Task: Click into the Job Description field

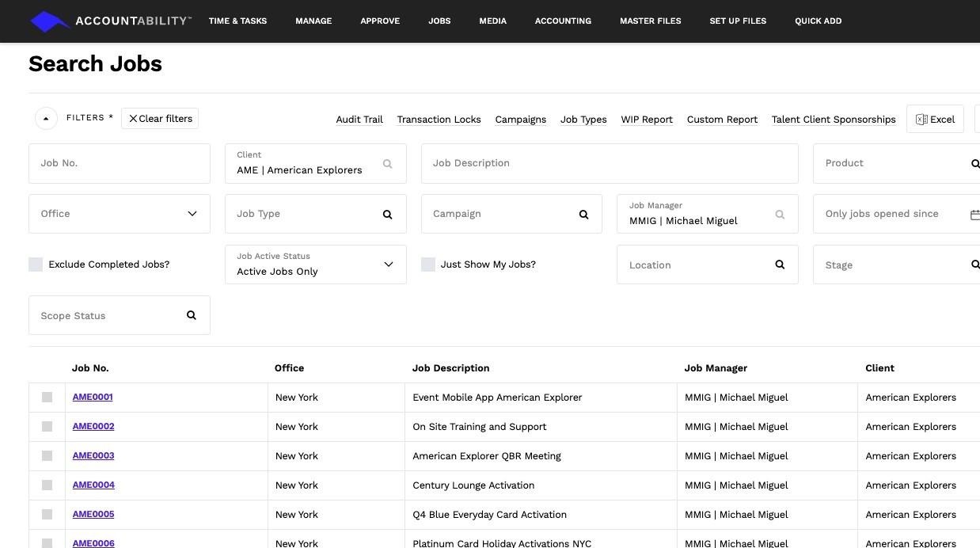Action: (610, 163)
